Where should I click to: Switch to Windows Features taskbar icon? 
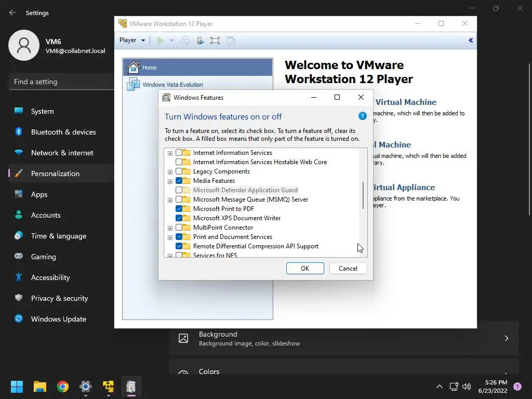131,387
